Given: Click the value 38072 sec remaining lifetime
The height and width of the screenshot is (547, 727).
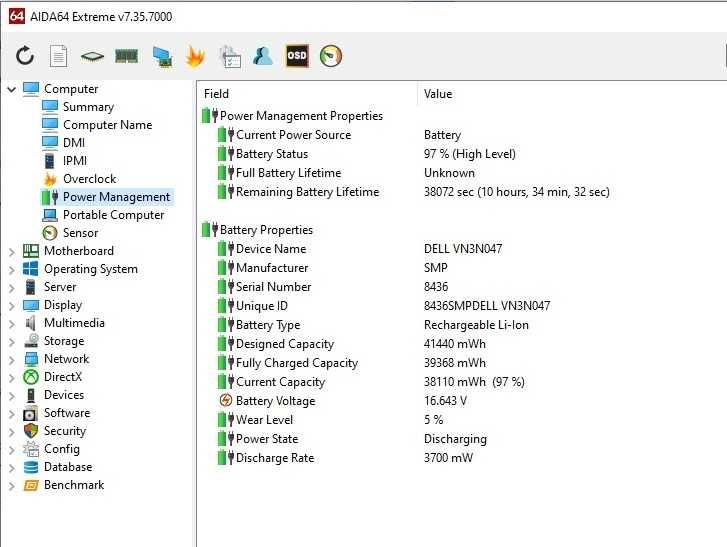Looking at the screenshot, I should pos(517,192).
